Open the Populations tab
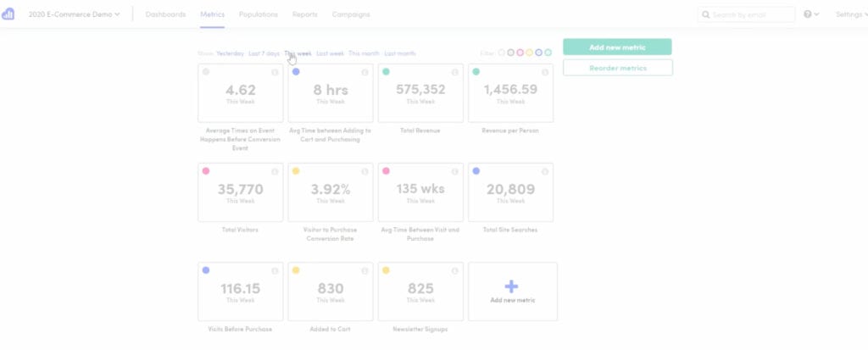The height and width of the screenshot is (350, 868). 259,14
